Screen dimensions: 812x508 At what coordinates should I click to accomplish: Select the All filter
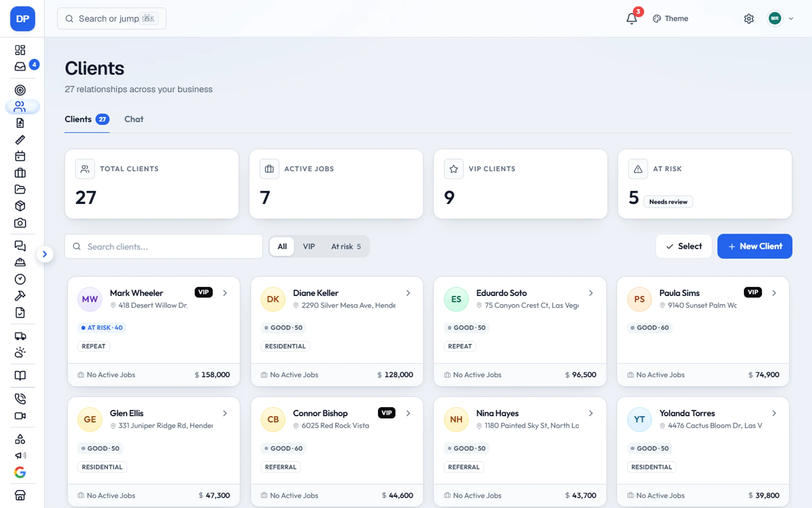(x=282, y=246)
